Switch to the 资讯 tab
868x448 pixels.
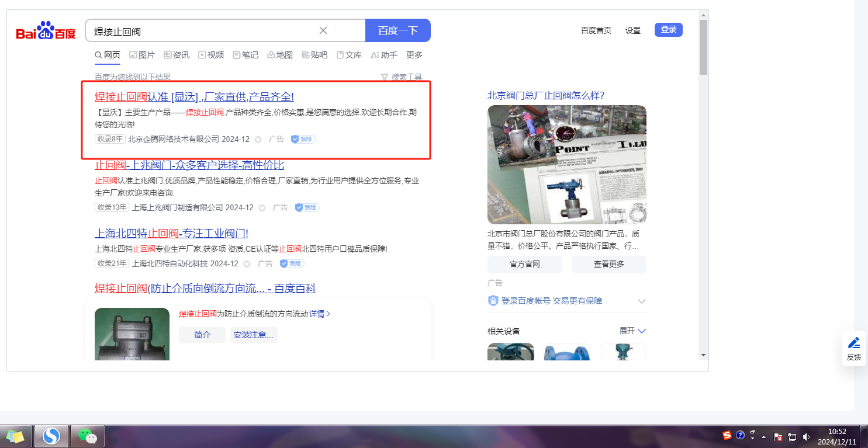pos(177,55)
